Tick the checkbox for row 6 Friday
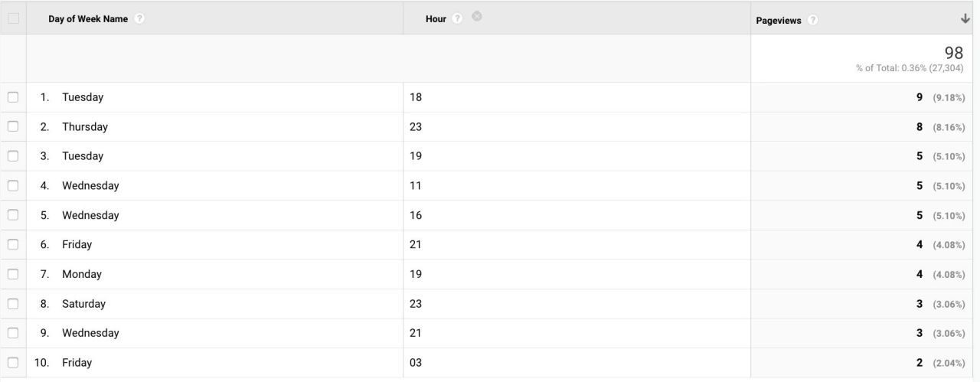 point(13,245)
